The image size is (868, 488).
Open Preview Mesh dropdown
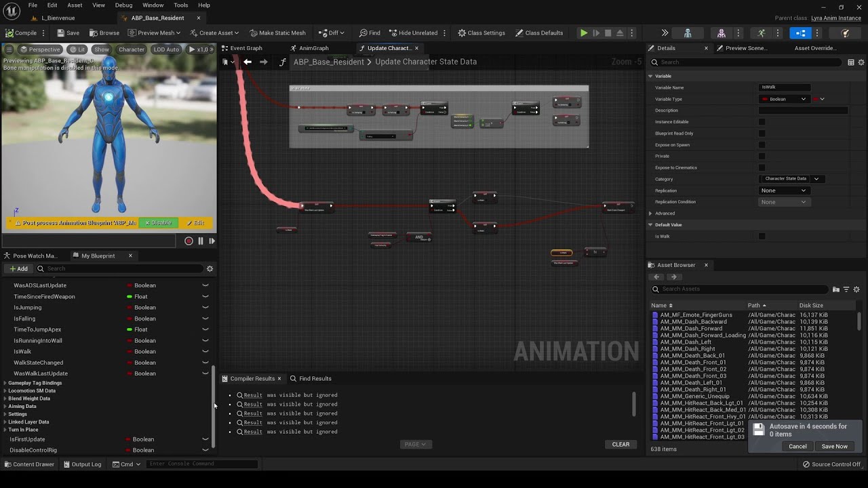pyautogui.click(x=155, y=33)
